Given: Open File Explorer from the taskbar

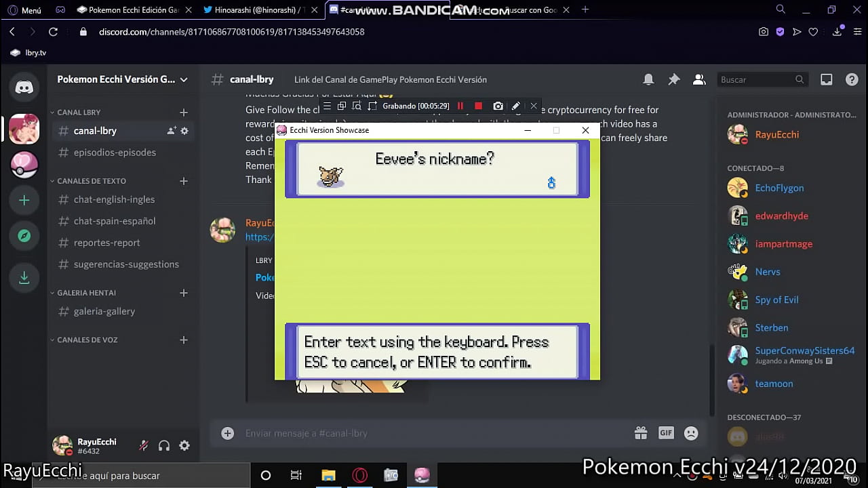Looking at the screenshot, I should (328, 475).
